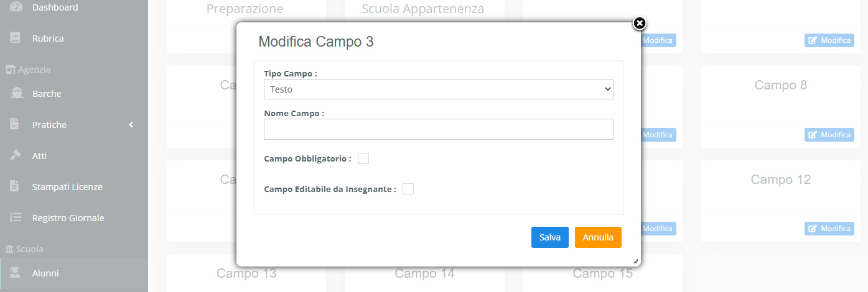Click the Dashboard gauge icon
This screenshot has width=868, height=292.
(x=16, y=7)
